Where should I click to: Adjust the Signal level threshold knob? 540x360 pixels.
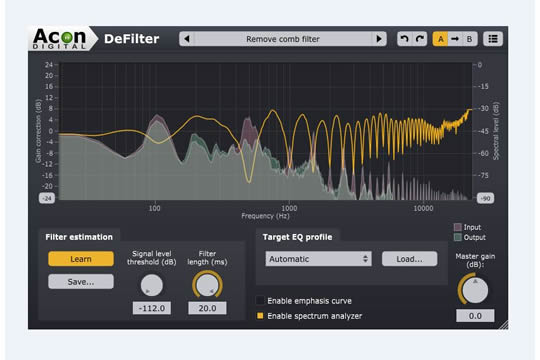click(152, 285)
